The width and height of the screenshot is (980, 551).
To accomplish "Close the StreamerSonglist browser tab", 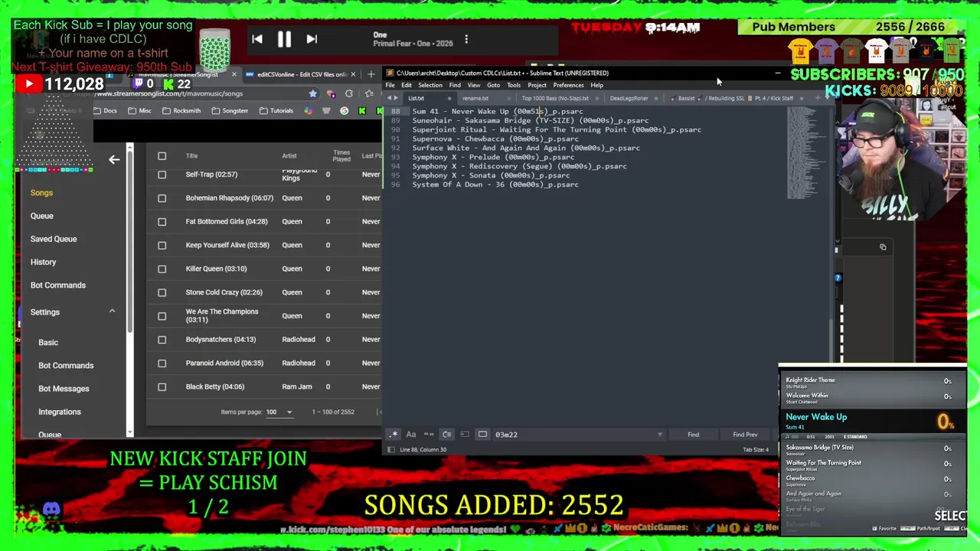I will 234,74.
